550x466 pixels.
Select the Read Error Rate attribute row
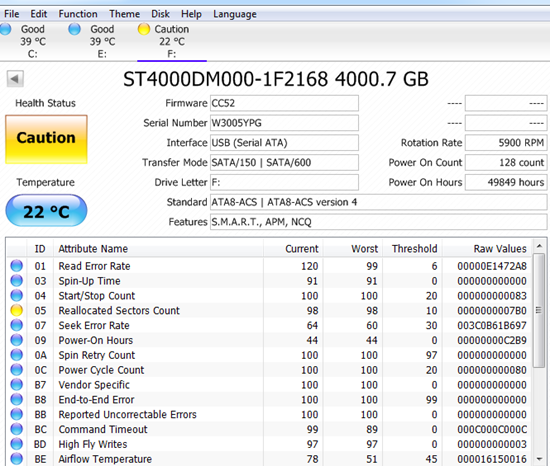tap(269, 266)
